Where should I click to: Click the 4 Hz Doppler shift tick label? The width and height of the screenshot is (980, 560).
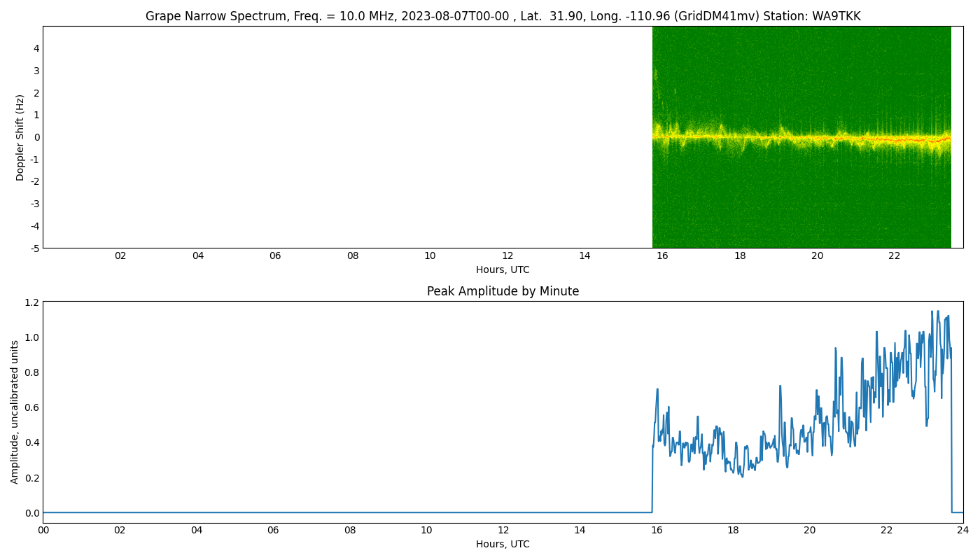click(x=36, y=48)
